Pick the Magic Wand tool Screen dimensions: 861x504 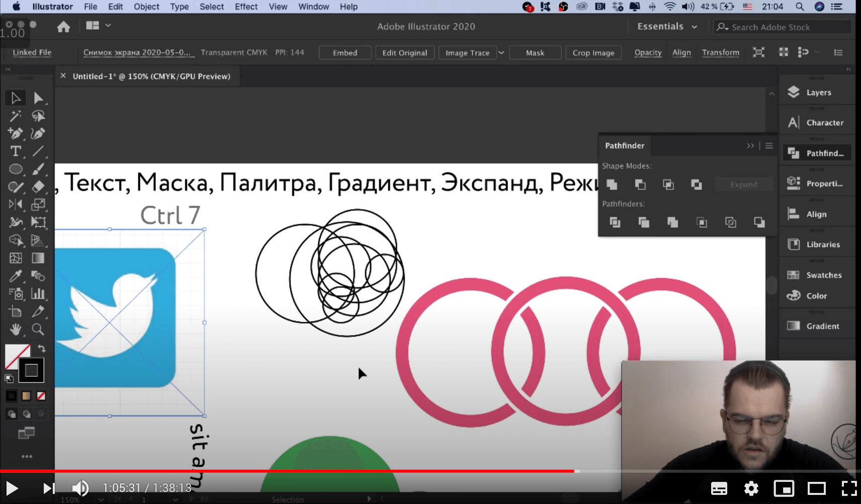[16, 116]
